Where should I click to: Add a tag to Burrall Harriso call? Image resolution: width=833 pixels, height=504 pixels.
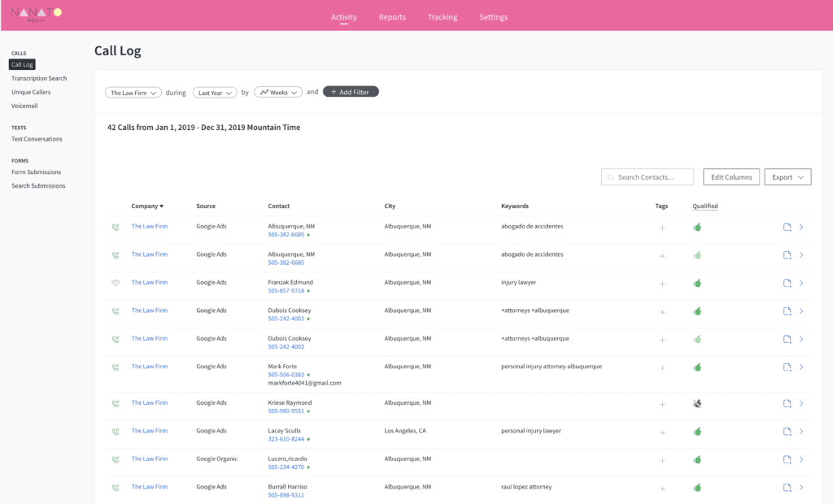[x=662, y=488]
